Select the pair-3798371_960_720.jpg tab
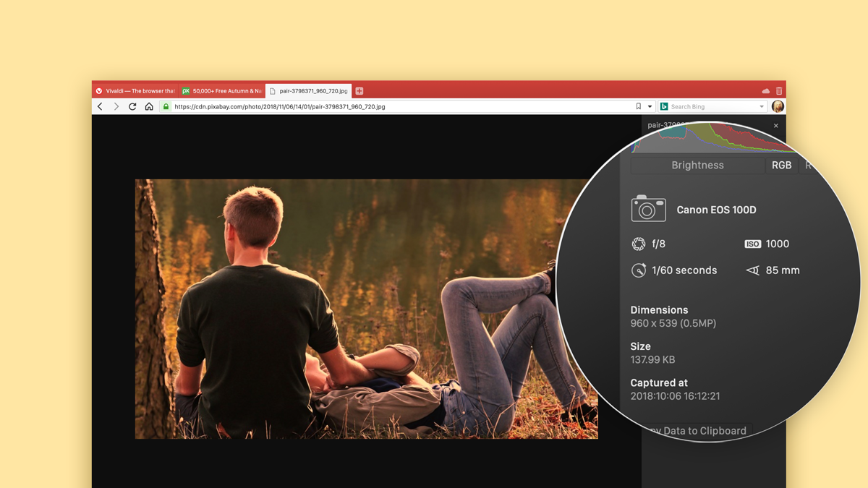The image size is (868, 488). (x=309, y=91)
